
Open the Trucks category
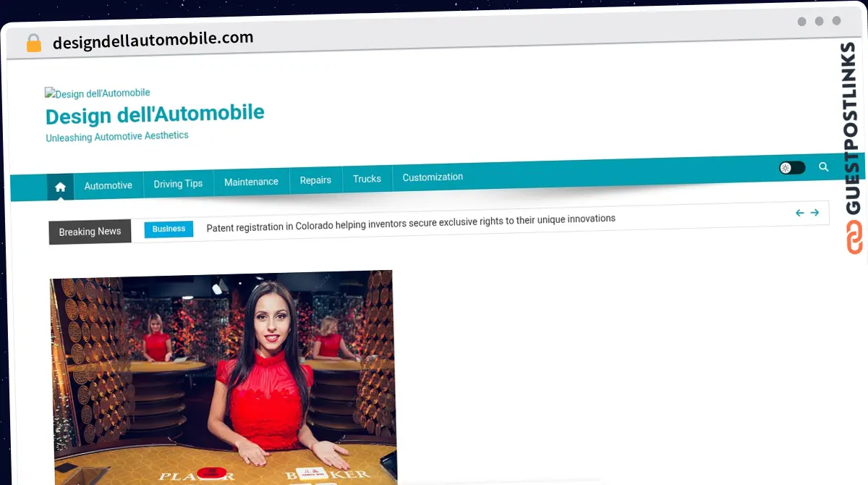click(x=367, y=179)
